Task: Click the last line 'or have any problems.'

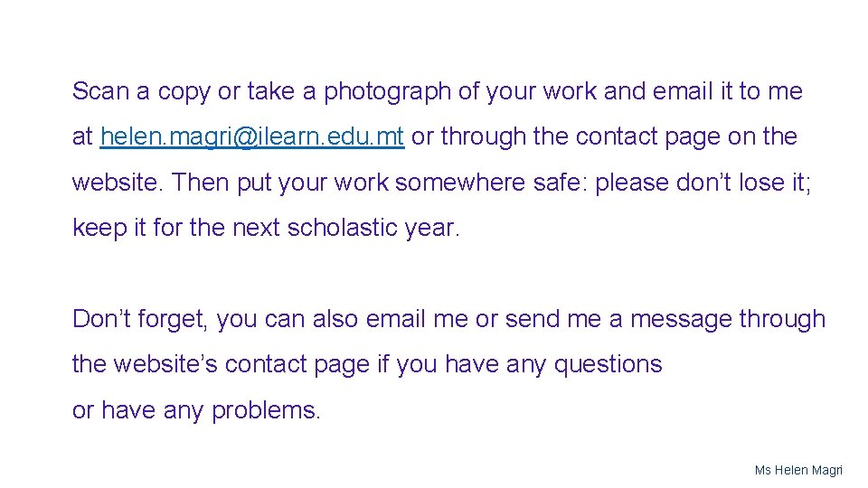Action: pos(196,411)
